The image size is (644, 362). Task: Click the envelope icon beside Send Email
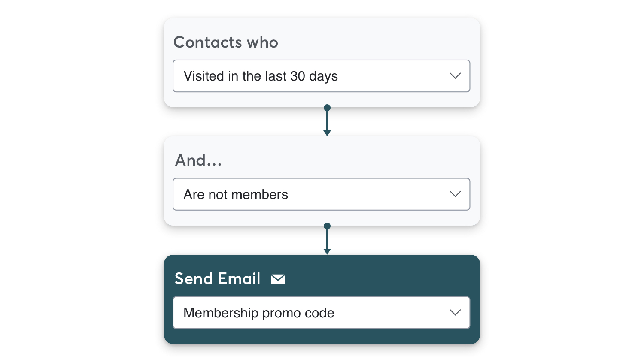click(278, 279)
